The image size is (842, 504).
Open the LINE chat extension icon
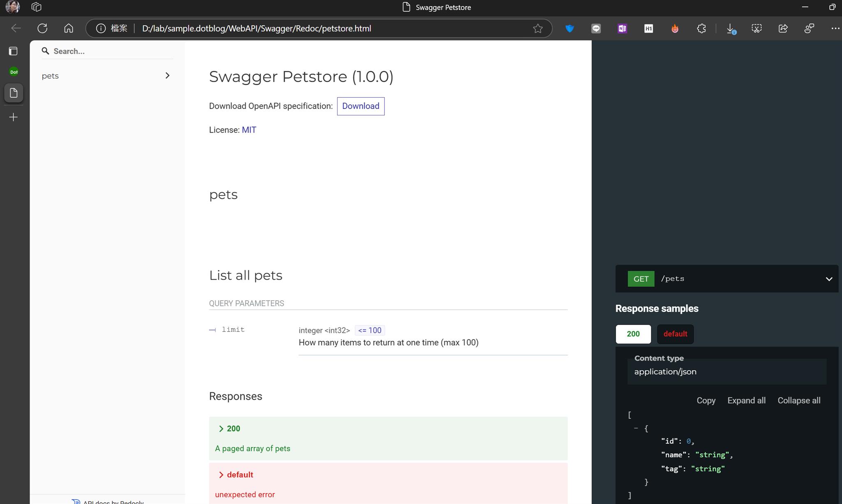point(596,28)
